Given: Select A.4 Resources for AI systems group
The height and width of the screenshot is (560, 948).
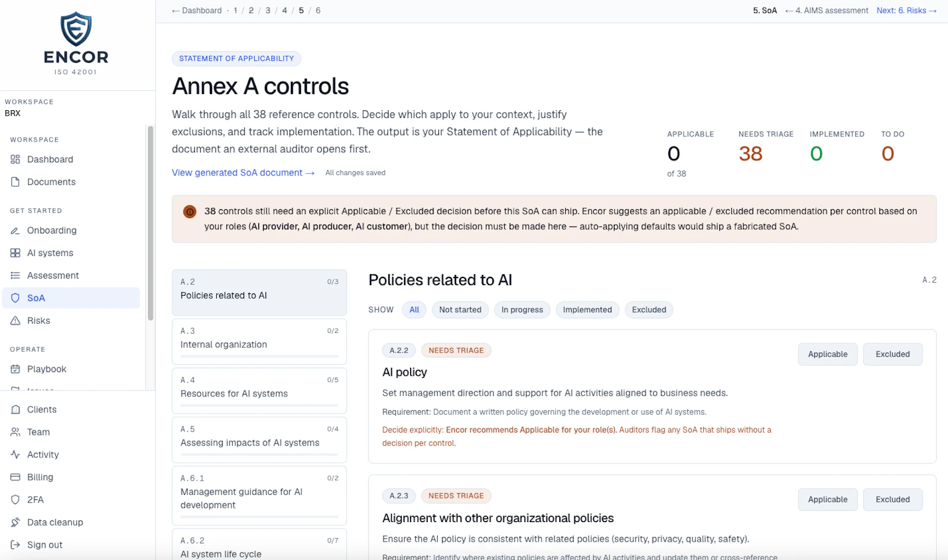Looking at the screenshot, I should pos(259,391).
